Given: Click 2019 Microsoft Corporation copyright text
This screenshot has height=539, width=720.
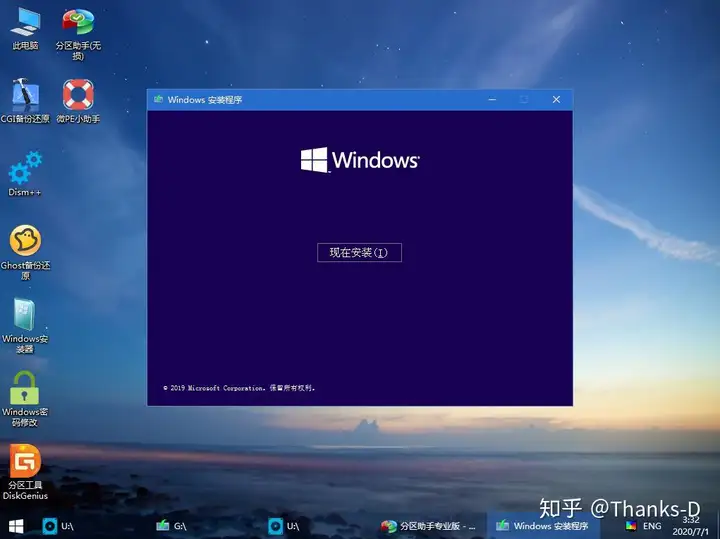Looking at the screenshot, I should (x=239, y=388).
